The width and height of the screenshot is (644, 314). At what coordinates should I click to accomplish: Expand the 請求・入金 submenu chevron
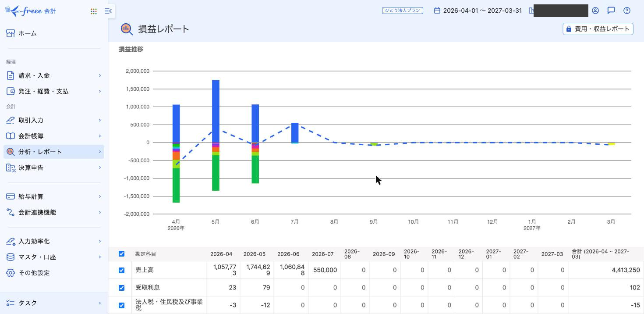(x=99, y=75)
